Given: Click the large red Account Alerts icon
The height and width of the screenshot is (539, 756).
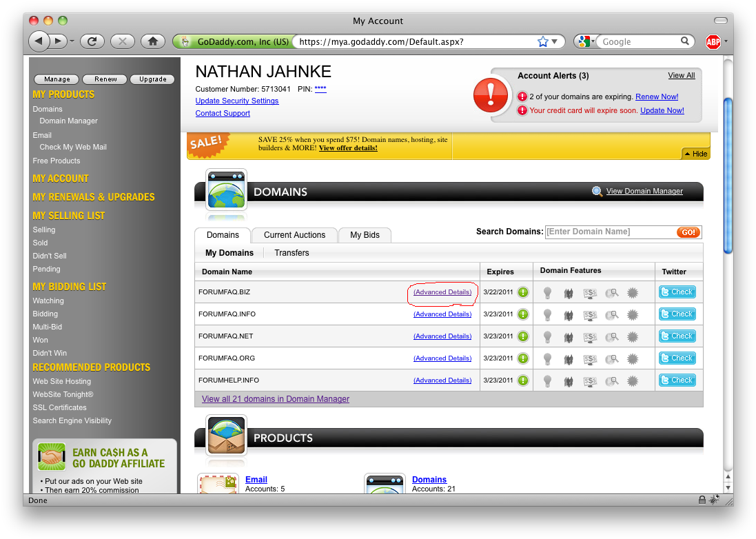Looking at the screenshot, I should click(491, 95).
